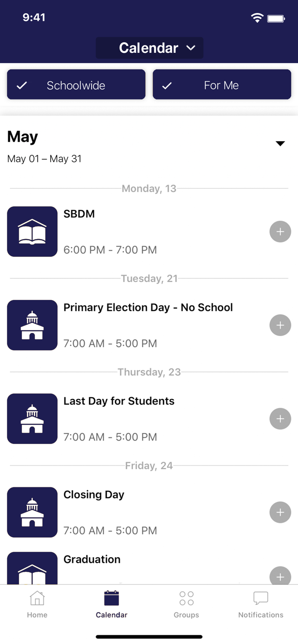The image size is (298, 644).
Task: Open the Groups tab dots icon
Action: (x=186, y=598)
